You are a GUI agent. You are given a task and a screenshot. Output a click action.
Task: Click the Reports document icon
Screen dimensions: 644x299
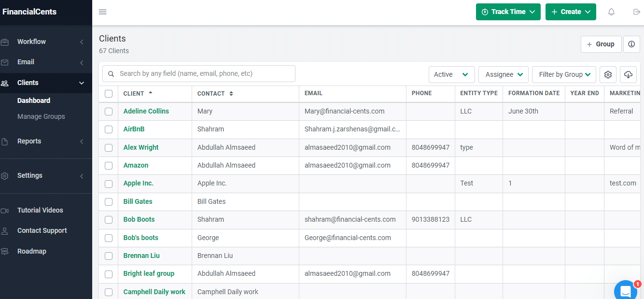5,142
